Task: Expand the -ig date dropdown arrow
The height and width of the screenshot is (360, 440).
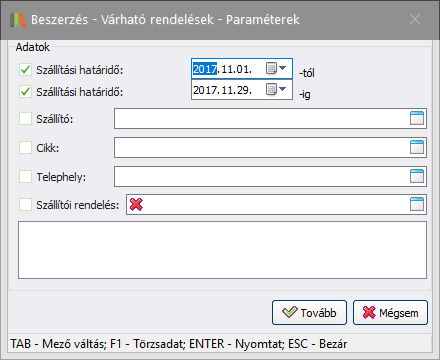Action: pos(283,89)
